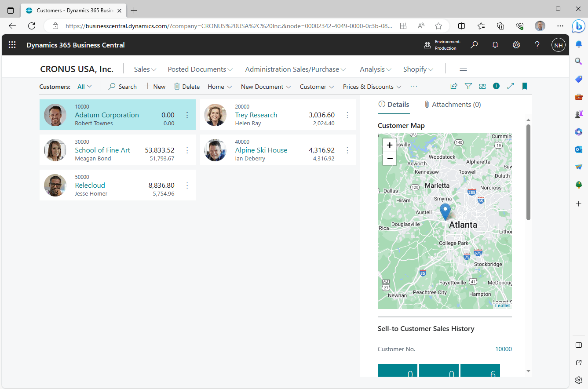Open the search magnifier in header
The height and width of the screenshot is (389, 588).
[x=474, y=45]
